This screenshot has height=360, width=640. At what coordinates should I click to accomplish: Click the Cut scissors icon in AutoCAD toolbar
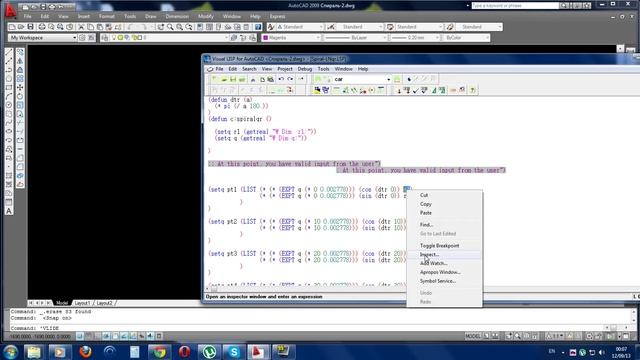coord(81,27)
